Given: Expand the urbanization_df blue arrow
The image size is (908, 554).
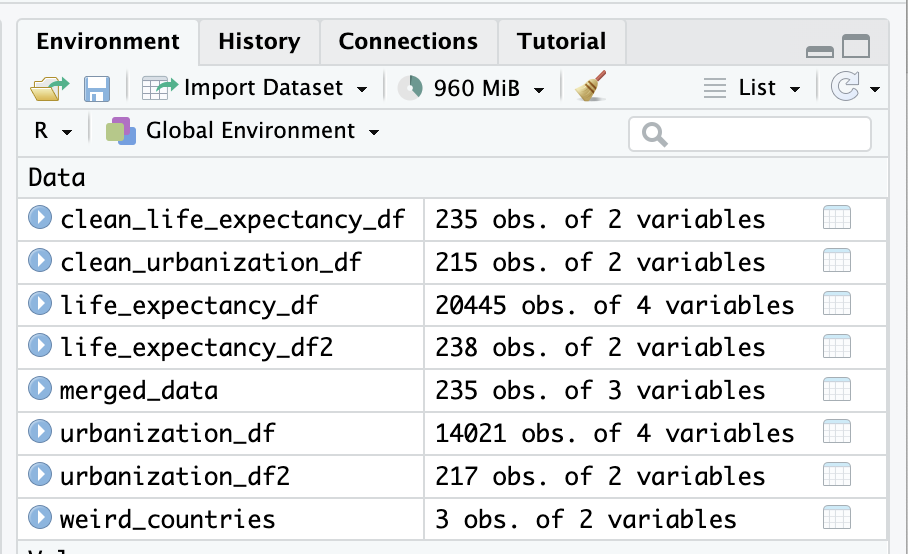Looking at the screenshot, I should coord(40,433).
